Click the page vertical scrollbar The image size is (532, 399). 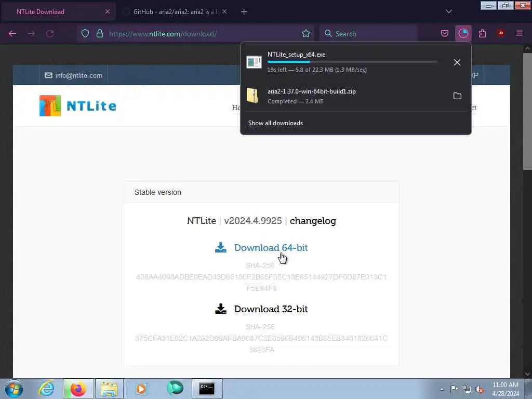coord(527,111)
